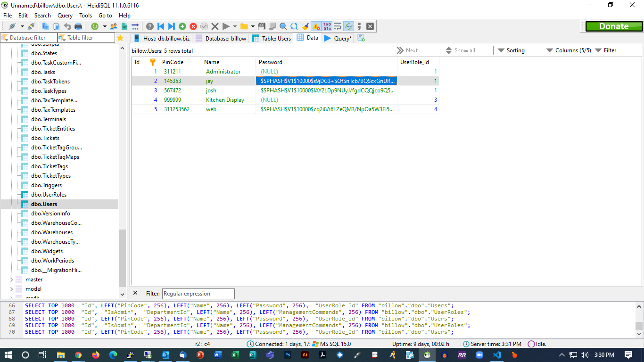
Task: Click the run query play icon
Action: click(226, 26)
